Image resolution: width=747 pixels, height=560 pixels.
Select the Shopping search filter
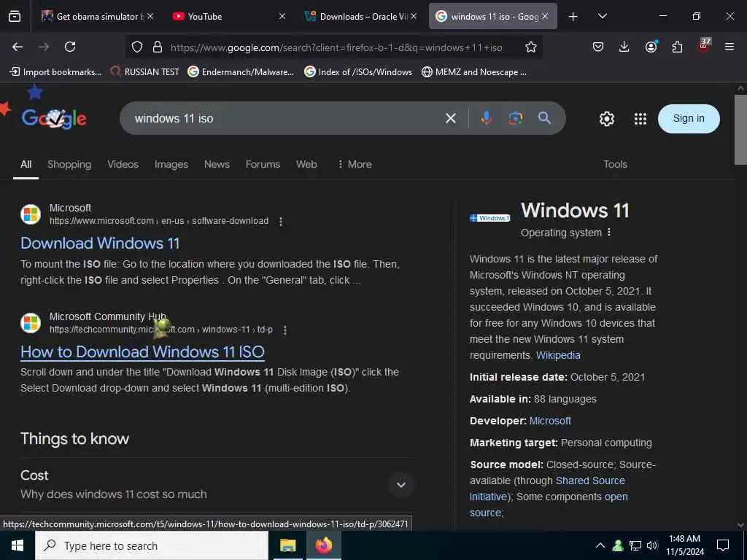coord(69,164)
